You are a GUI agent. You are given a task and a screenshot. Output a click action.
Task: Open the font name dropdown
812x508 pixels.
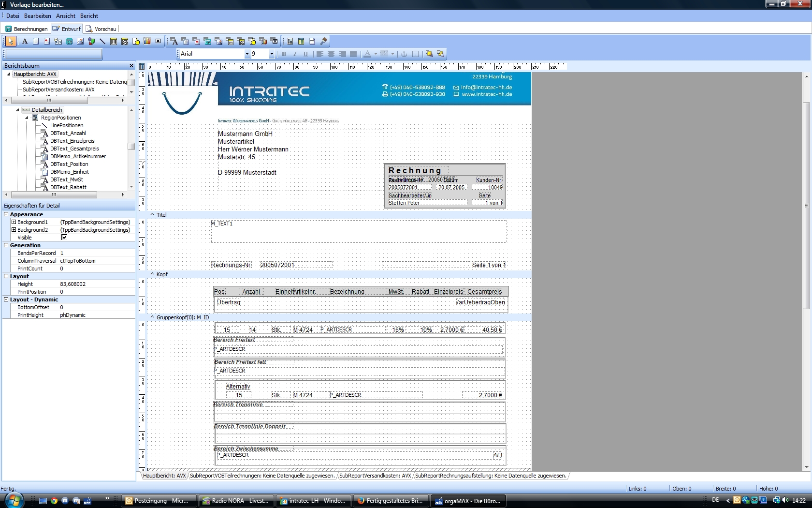[247, 54]
